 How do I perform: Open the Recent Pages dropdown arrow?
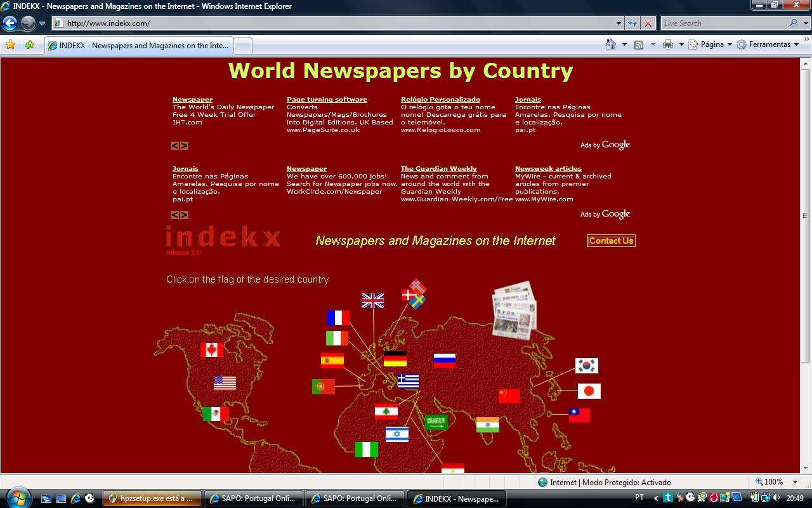tap(43, 23)
